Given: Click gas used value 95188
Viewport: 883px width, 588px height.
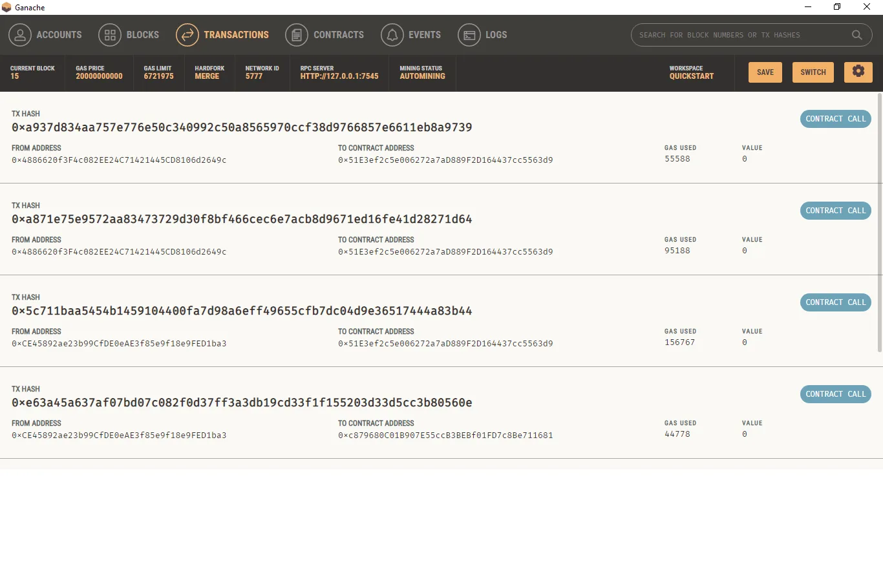Looking at the screenshot, I should pyautogui.click(x=677, y=251).
